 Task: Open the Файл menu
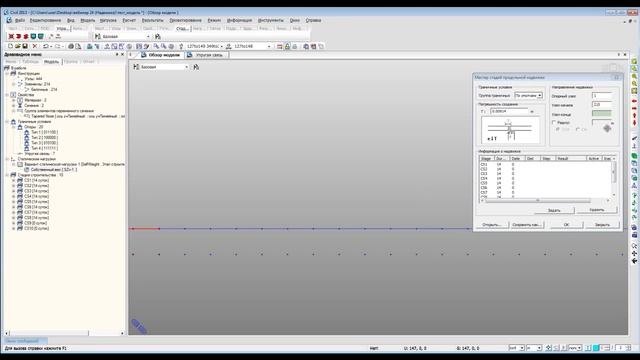[x=20, y=20]
